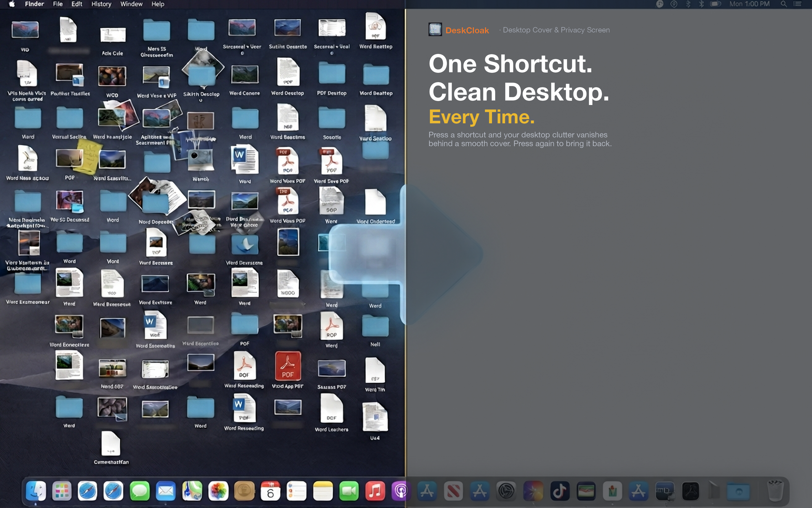812x508 pixels.
Task: Launch Messages from the Dock
Action: coord(140,491)
